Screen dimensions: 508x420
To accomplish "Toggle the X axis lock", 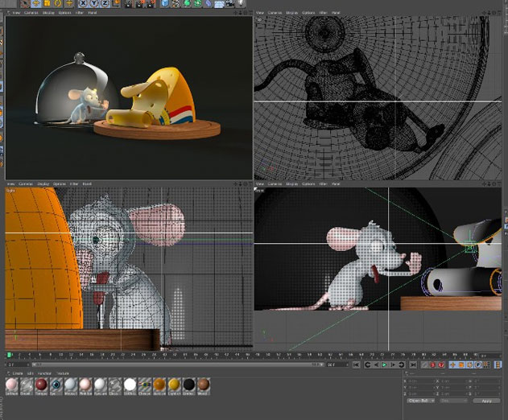I will [x=83, y=3].
